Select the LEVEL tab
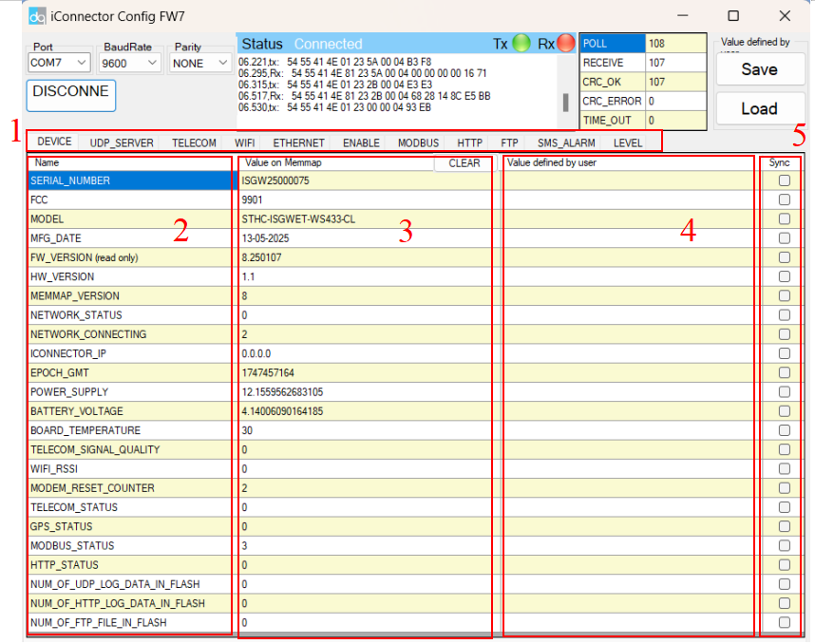Screen dimensions: 815x644 tap(628, 143)
